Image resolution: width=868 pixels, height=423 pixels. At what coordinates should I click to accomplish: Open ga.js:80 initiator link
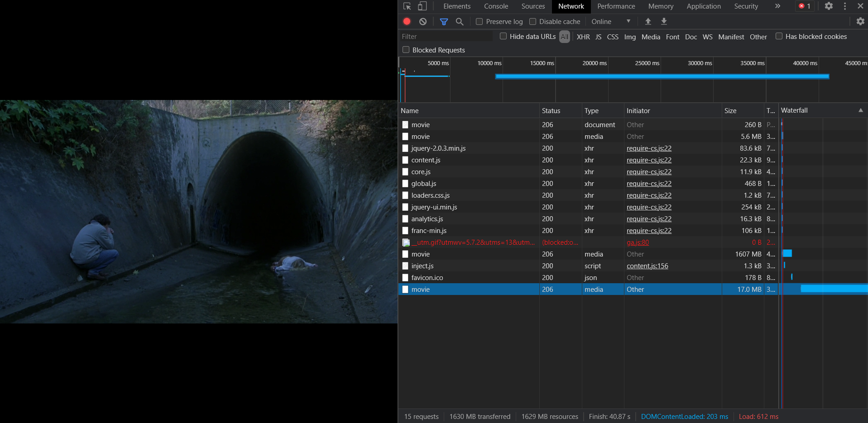pyautogui.click(x=638, y=242)
